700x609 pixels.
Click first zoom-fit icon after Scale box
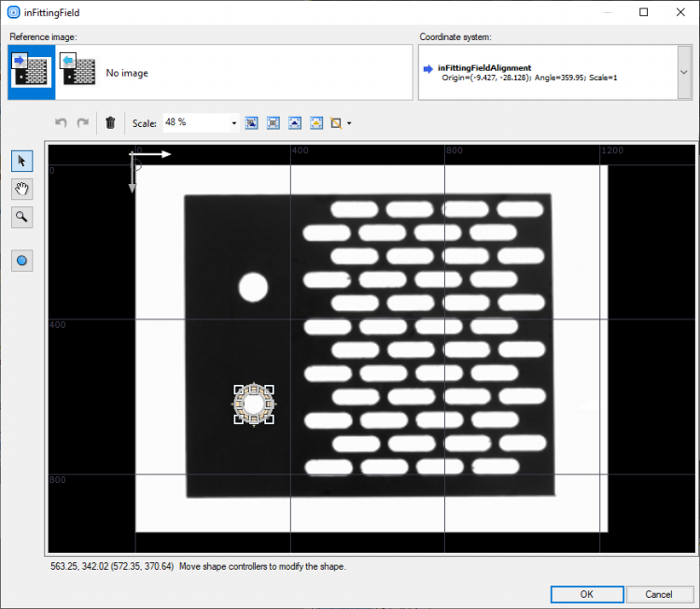pyautogui.click(x=251, y=122)
